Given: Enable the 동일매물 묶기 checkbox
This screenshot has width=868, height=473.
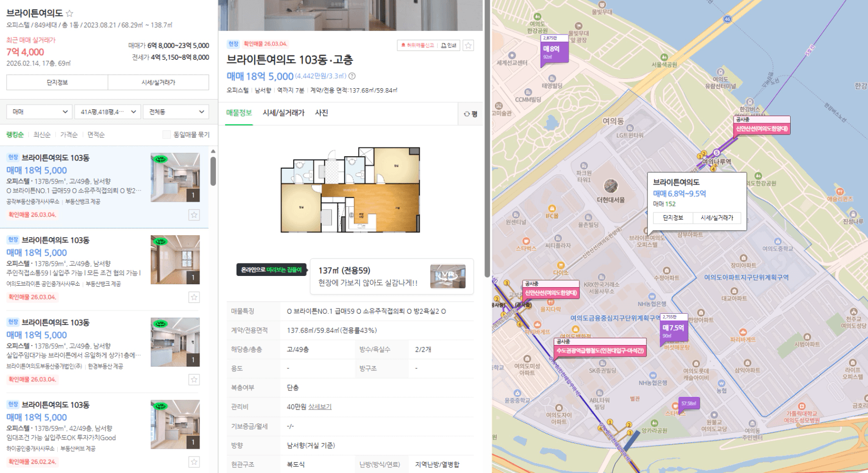Looking at the screenshot, I should [x=166, y=135].
